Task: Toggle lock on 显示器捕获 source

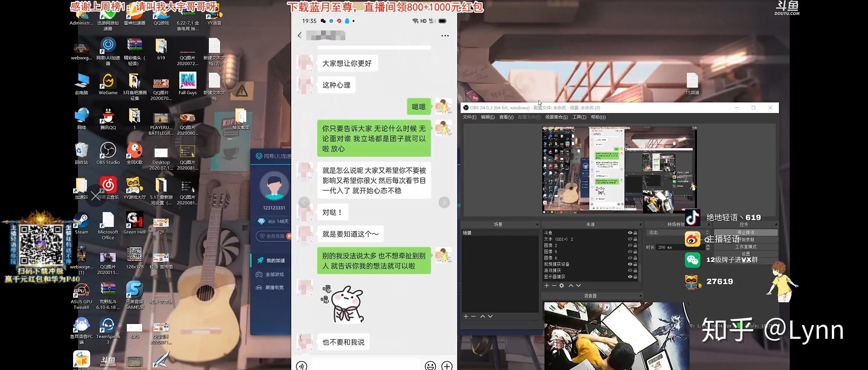Action: pos(635,277)
